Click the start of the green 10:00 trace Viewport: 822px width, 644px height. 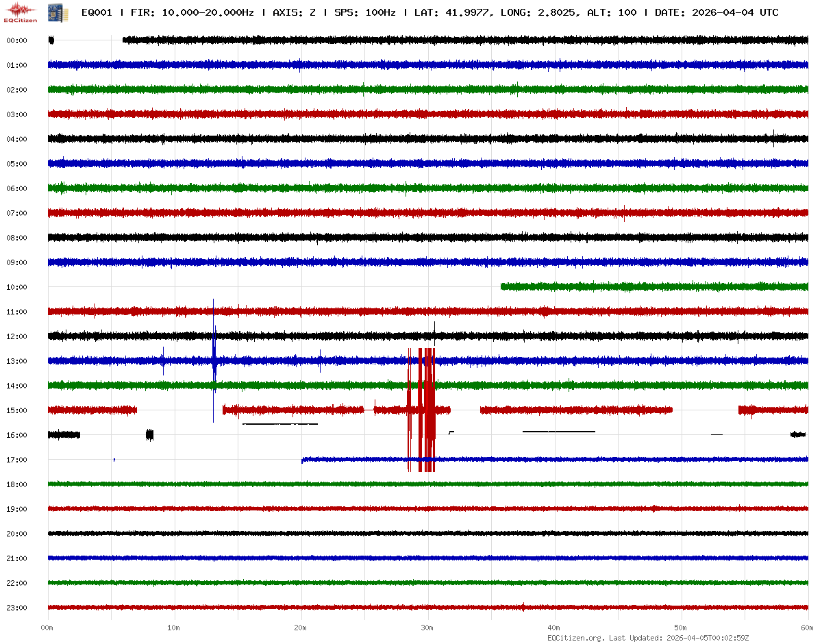coord(503,286)
